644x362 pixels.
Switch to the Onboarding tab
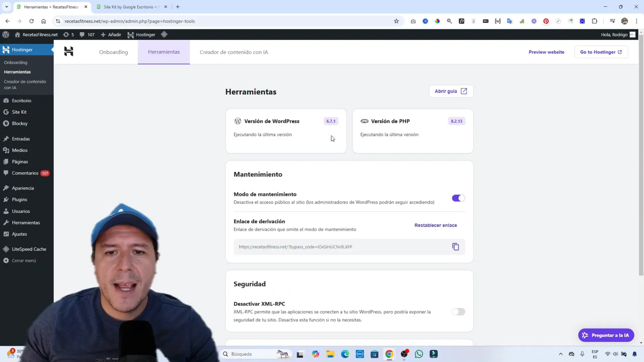pos(114,52)
